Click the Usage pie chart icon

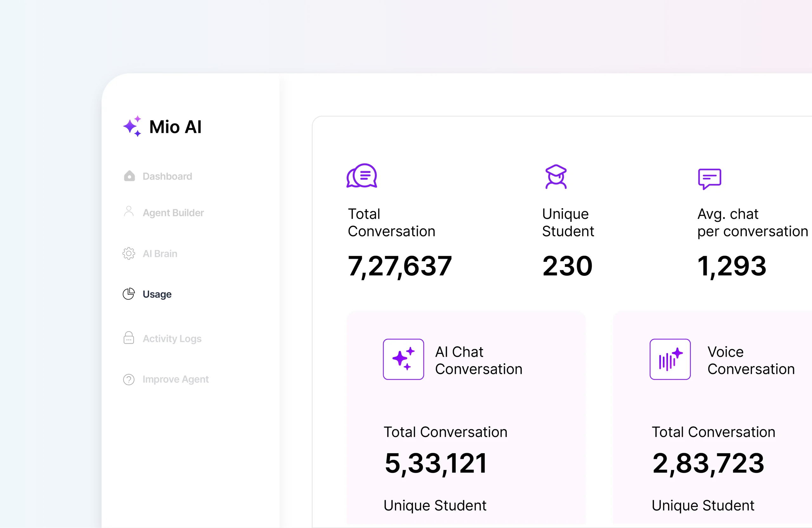tap(129, 294)
